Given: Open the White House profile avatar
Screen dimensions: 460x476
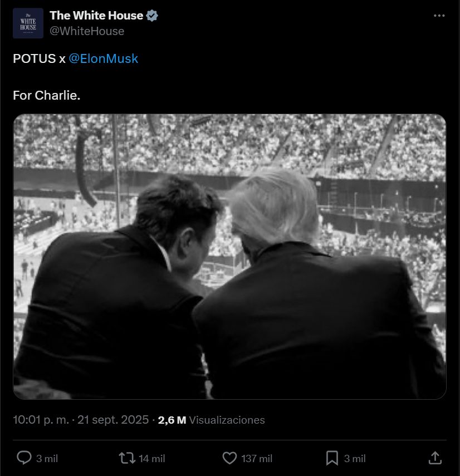Looking at the screenshot, I should (x=27, y=23).
